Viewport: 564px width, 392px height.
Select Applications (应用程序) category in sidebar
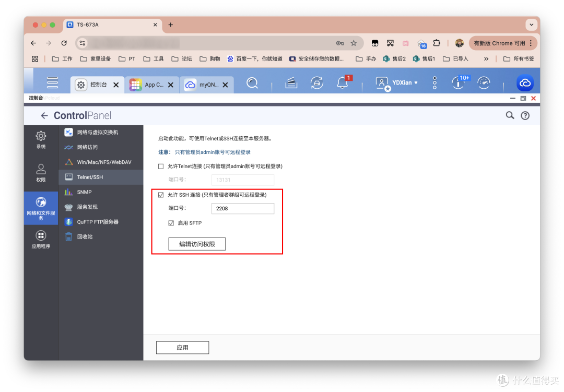(x=41, y=240)
